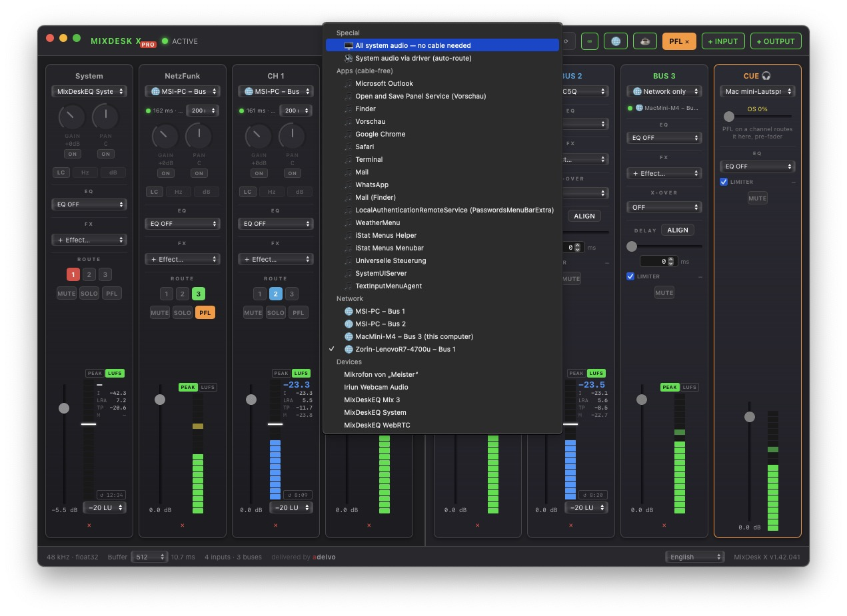Clear PFL with the orange PFL × button

pyautogui.click(x=679, y=41)
